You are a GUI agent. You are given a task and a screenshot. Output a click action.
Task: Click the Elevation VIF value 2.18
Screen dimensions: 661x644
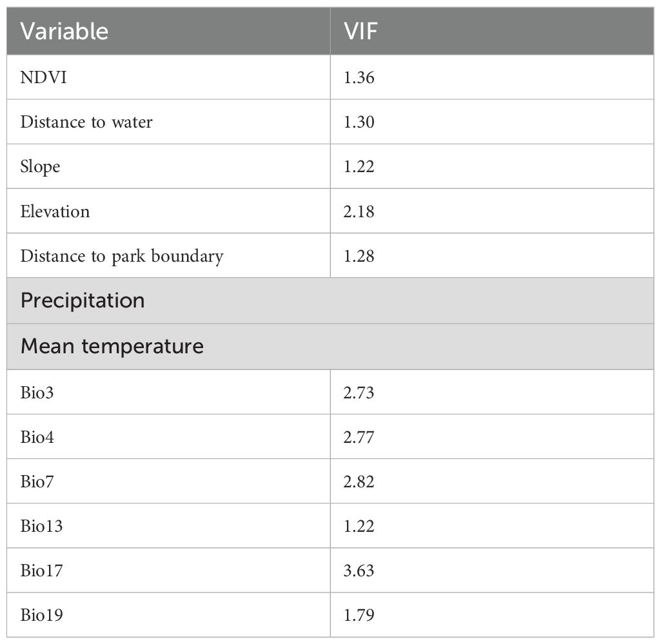click(x=359, y=211)
